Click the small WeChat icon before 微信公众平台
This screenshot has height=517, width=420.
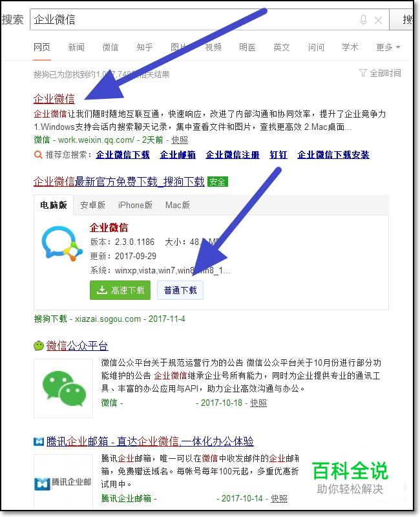(x=39, y=346)
